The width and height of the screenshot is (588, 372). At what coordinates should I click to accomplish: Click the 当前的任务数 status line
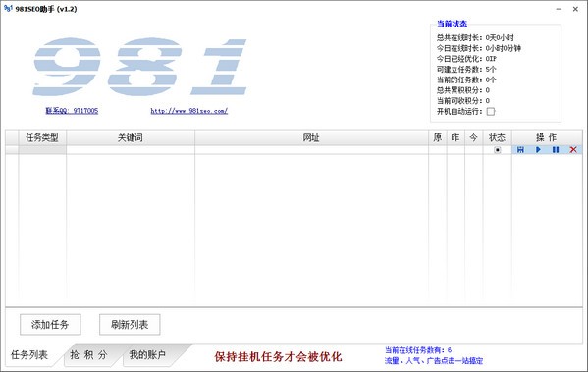tap(466, 80)
